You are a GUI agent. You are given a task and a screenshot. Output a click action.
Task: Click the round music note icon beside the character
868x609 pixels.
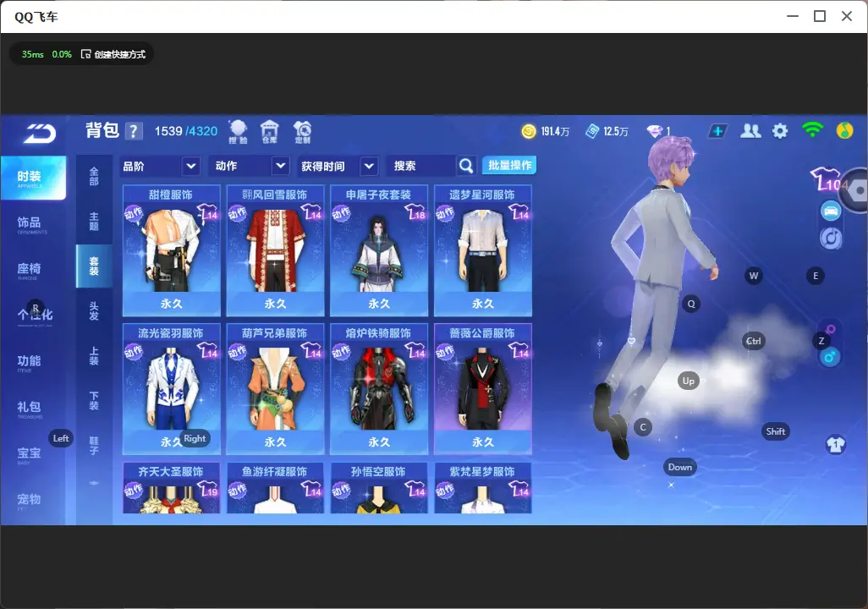(831, 238)
